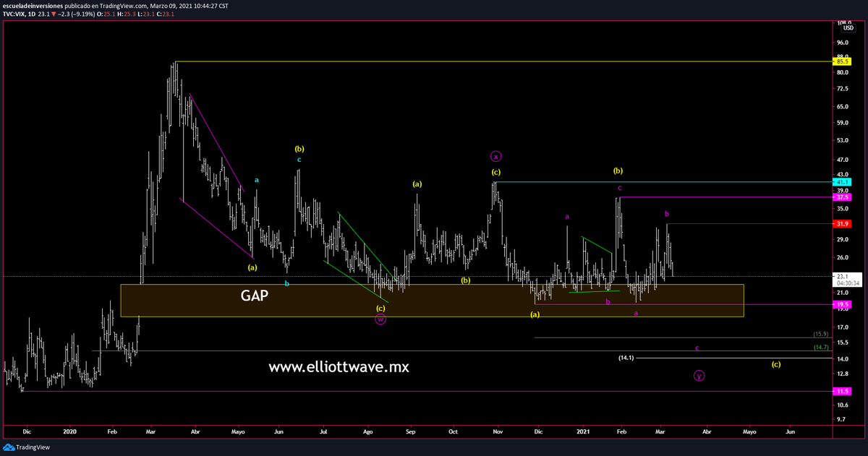Image resolution: width=868 pixels, height=456 pixels.
Task: Click Sep on the time axis
Action: tap(410, 431)
